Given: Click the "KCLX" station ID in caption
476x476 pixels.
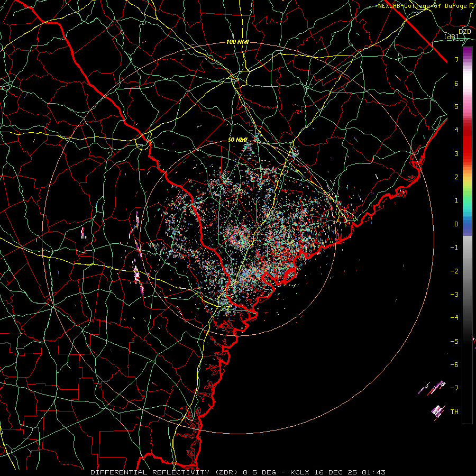Looking at the screenshot, I should tap(299, 472).
